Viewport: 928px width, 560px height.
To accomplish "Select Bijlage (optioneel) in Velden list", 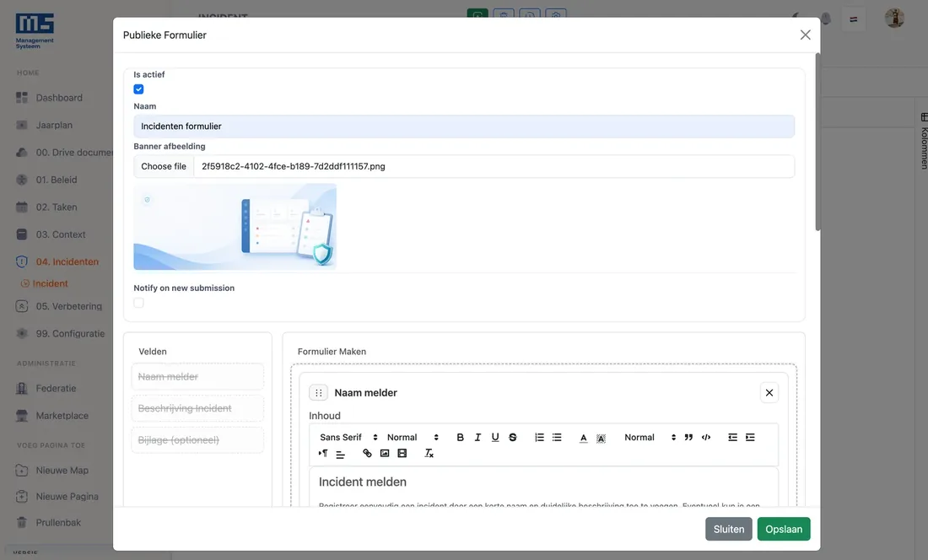I will click(x=197, y=440).
